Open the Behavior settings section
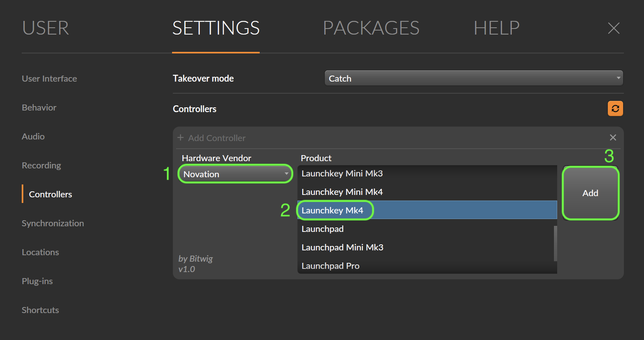The image size is (644, 340). click(x=39, y=108)
